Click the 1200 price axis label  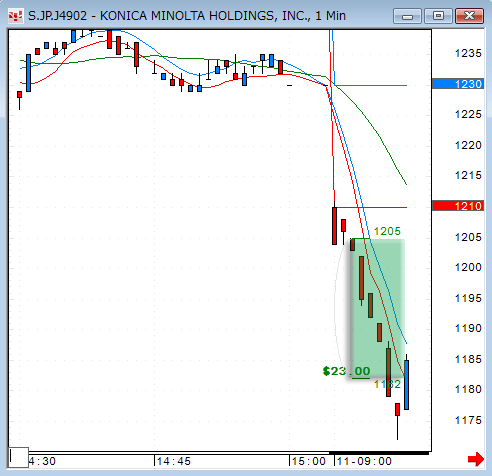pyautogui.click(x=468, y=267)
